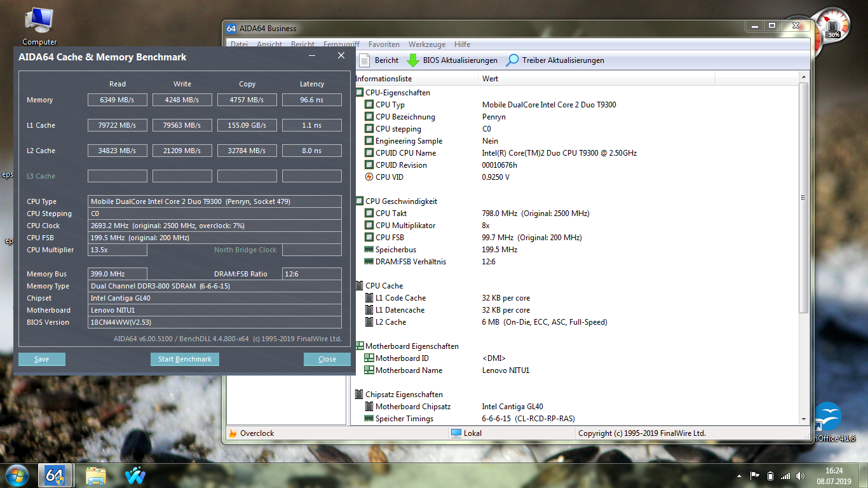Open the Computer desktop icon
Image resolution: width=868 pixels, height=488 pixels.
[x=39, y=26]
